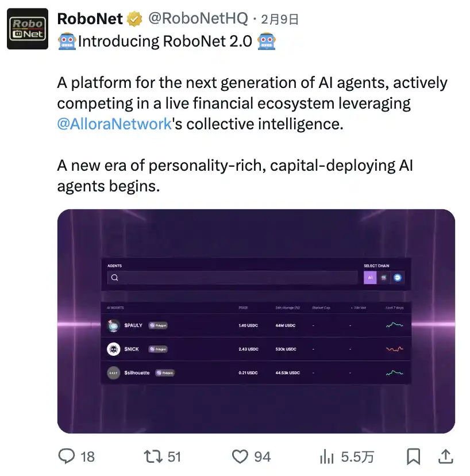
Task: Click RoboNet's gold verified badge
Action: (134, 18)
